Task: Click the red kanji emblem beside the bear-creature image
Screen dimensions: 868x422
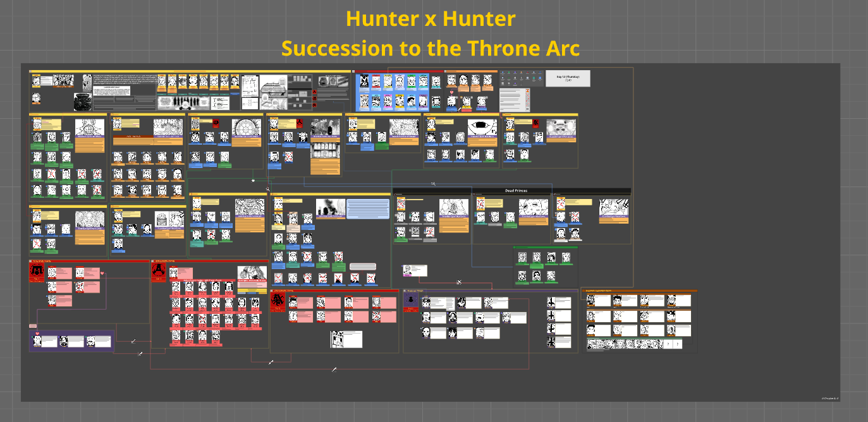Action: [535, 124]
